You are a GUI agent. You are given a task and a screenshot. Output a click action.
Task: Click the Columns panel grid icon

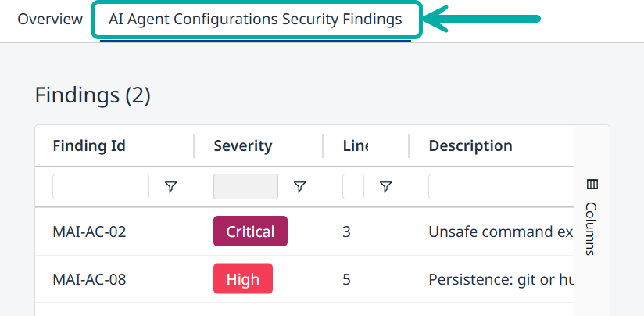592,185
